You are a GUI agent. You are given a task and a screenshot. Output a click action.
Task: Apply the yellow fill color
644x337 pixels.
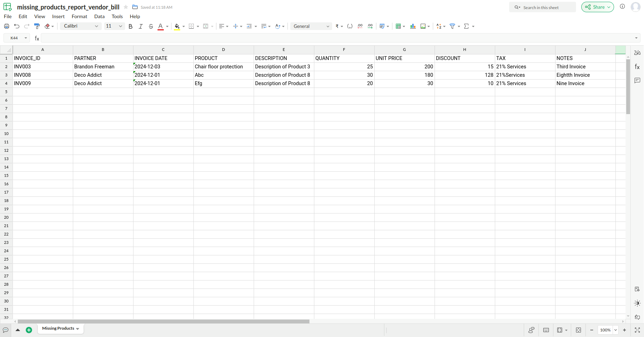[x=177, y=27]
